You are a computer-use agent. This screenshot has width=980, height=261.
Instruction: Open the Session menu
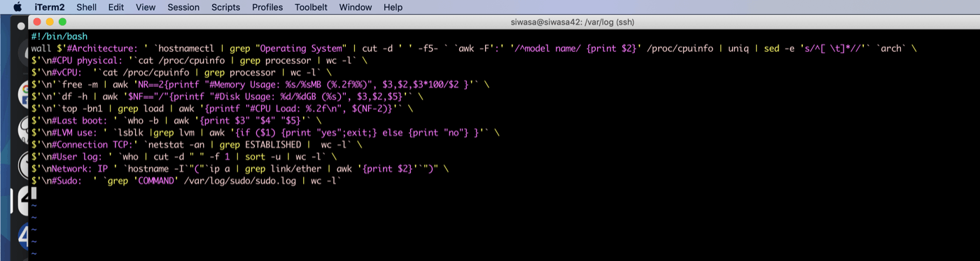[x=183, y=7]
